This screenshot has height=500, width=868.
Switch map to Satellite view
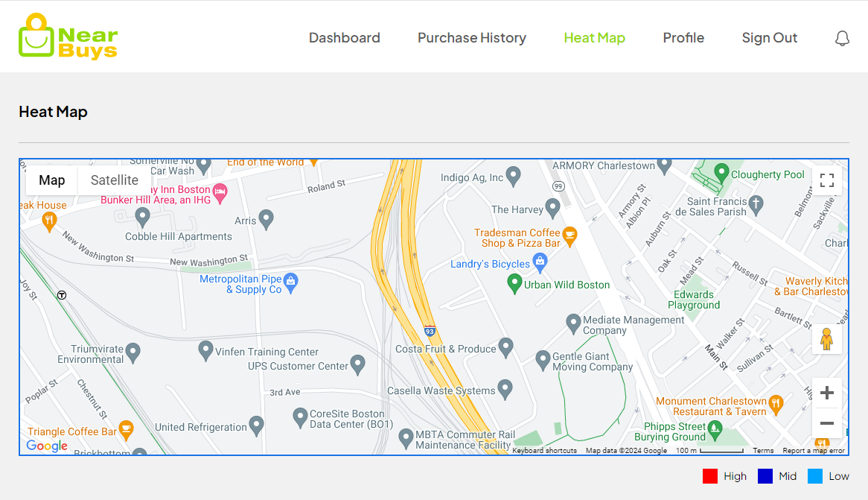click(x=114, y=180)
